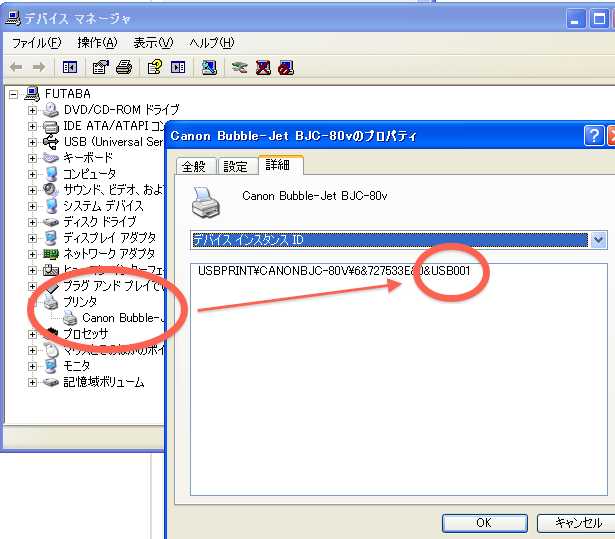Collapse the FUTABA root node
Screen dimensions: 615x539
click(x=14, y=94)
